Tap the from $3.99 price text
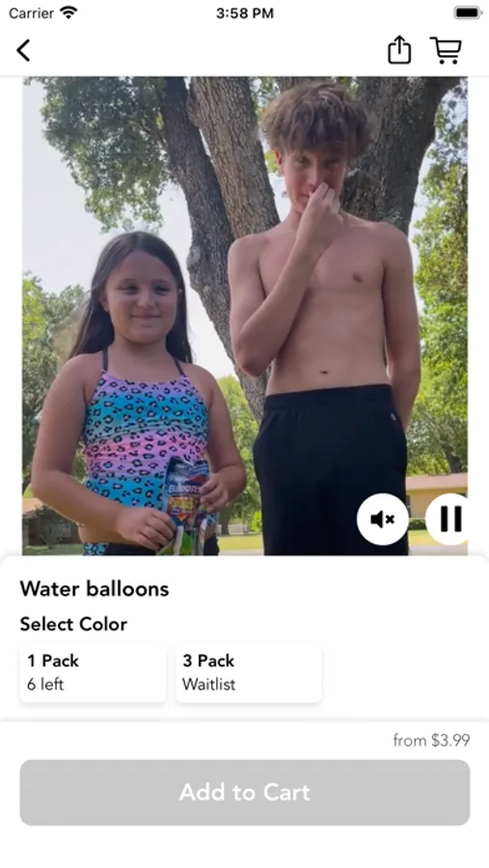The height and width of the screenshot is (868, 489). (431, 740)
